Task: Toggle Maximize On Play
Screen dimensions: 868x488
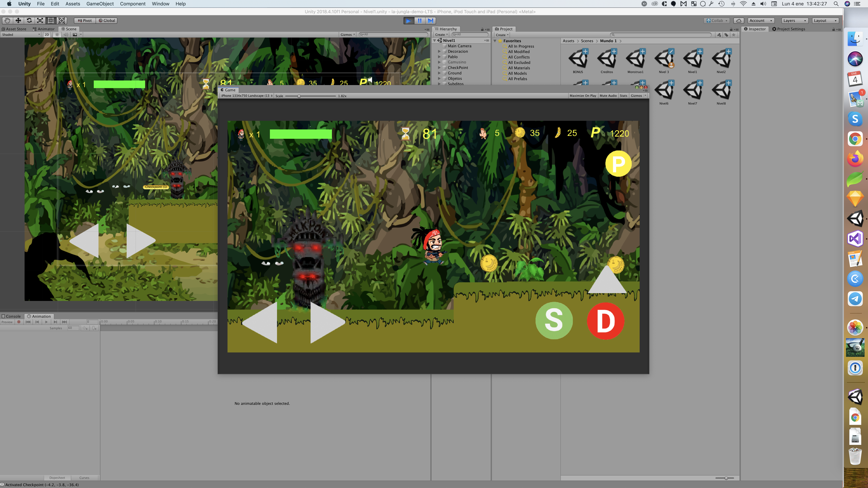Action: tap(583, 96)
